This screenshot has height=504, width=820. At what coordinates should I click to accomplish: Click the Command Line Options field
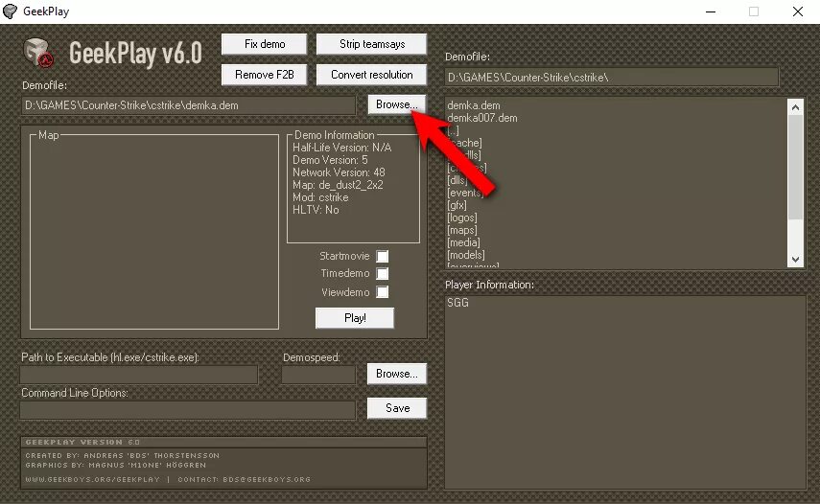(x=188, y=410)
